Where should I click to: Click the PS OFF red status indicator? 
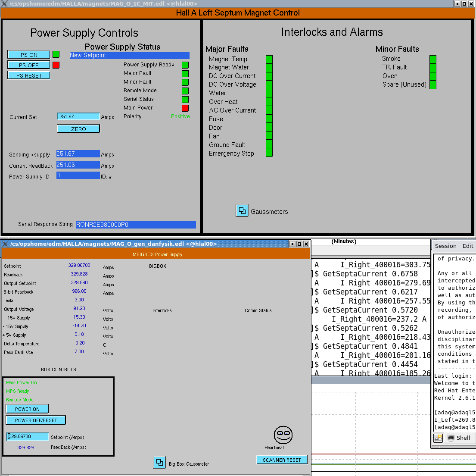(56, 65)
